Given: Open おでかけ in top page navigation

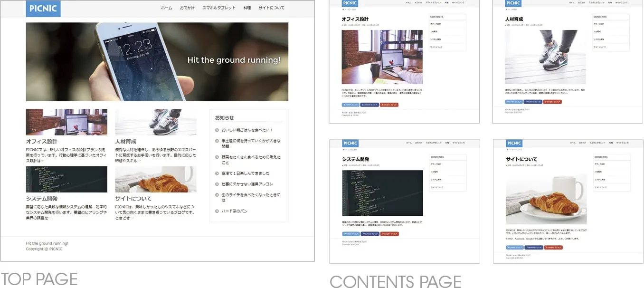Looking at the screenshot, I should point(187,8).
